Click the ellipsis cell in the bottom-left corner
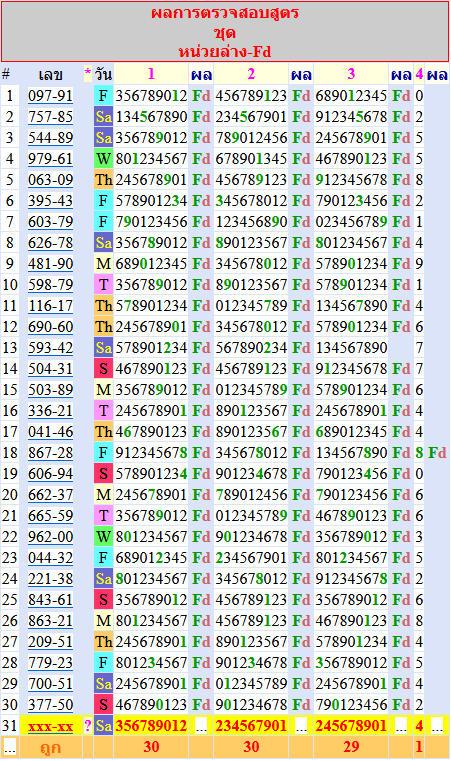 click(x=10, y=747)
